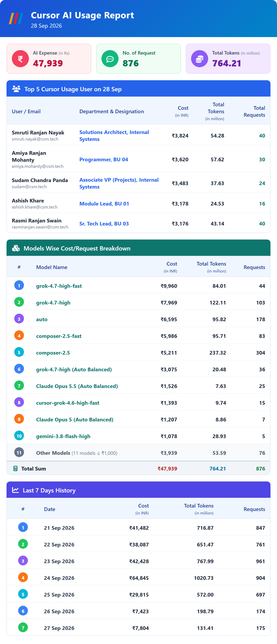Viewport: 277px width, 644px height.
Task: Click the rupee icon on AI Expense card
Action: click(x=20, y=59)
